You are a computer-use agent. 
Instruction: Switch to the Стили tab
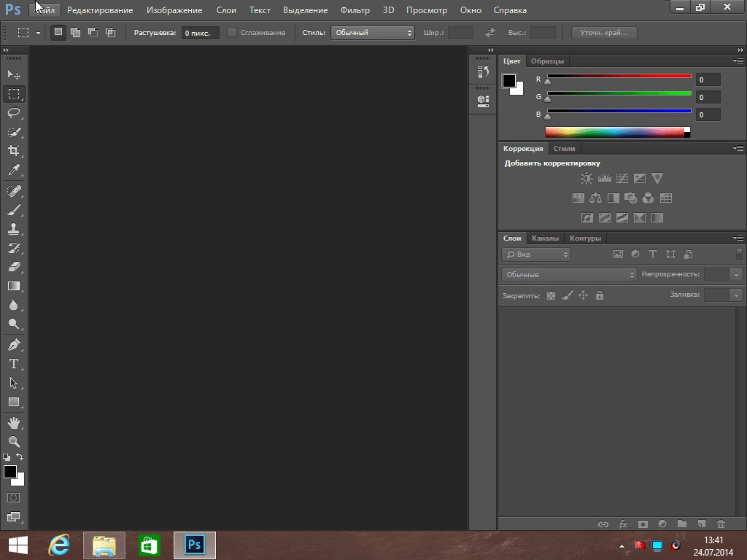point(564,149)
